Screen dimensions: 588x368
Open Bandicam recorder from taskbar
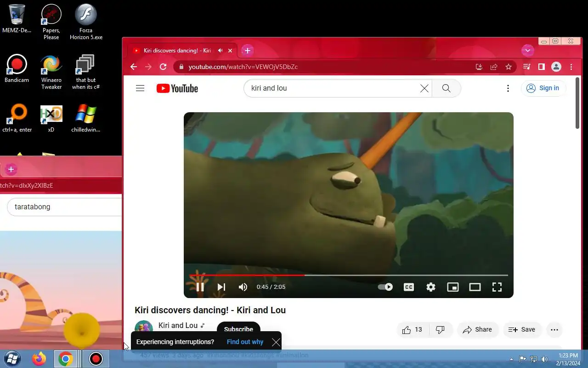(96, 358)
